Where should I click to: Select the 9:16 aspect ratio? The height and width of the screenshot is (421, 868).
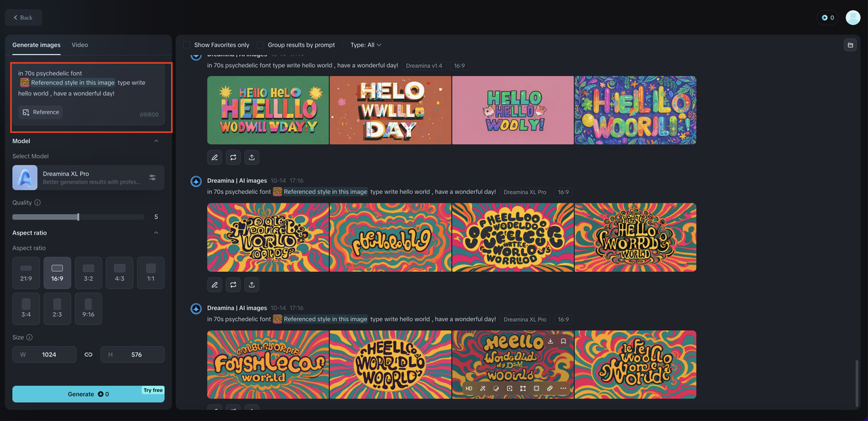88,309
